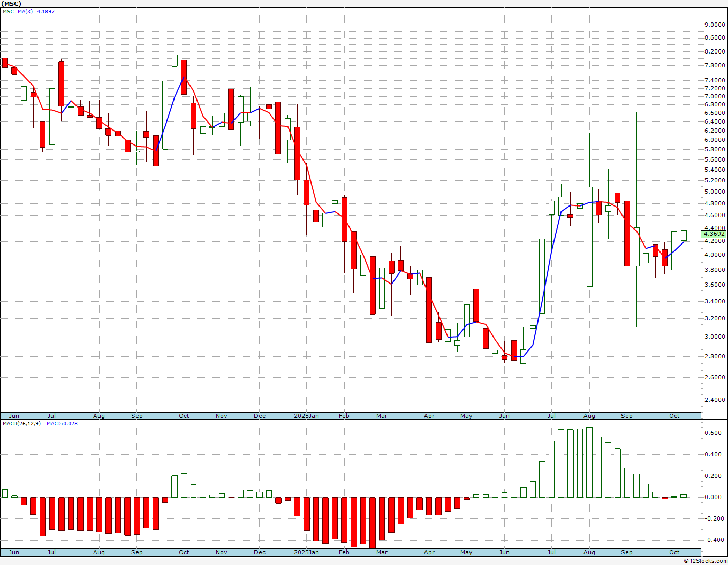Click Mar on the MACD panel date axis
This screenshot has width=728, height=565.
(x=382, y=552)
